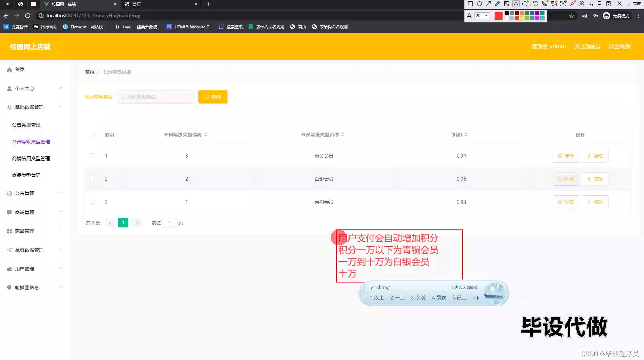Click 退出到前台 link in header

coord(587,46)
